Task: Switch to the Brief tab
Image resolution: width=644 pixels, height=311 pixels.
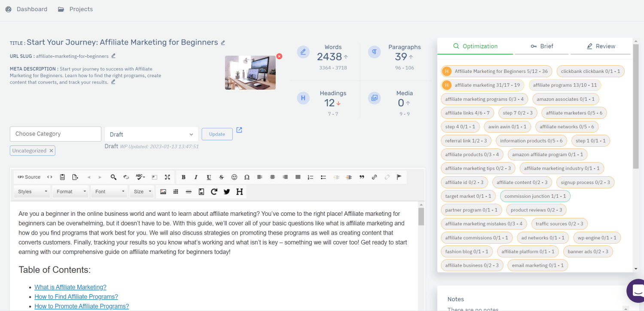Action: (x=542, y=46)
